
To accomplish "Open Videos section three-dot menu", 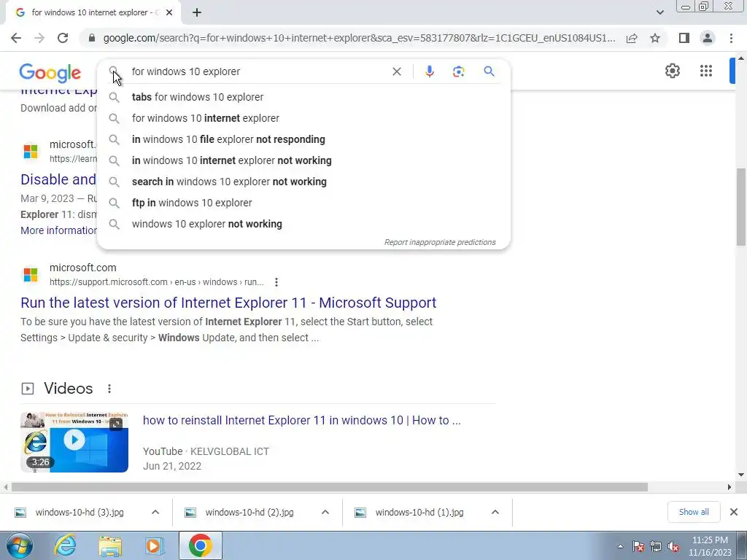I will point(109,389).
